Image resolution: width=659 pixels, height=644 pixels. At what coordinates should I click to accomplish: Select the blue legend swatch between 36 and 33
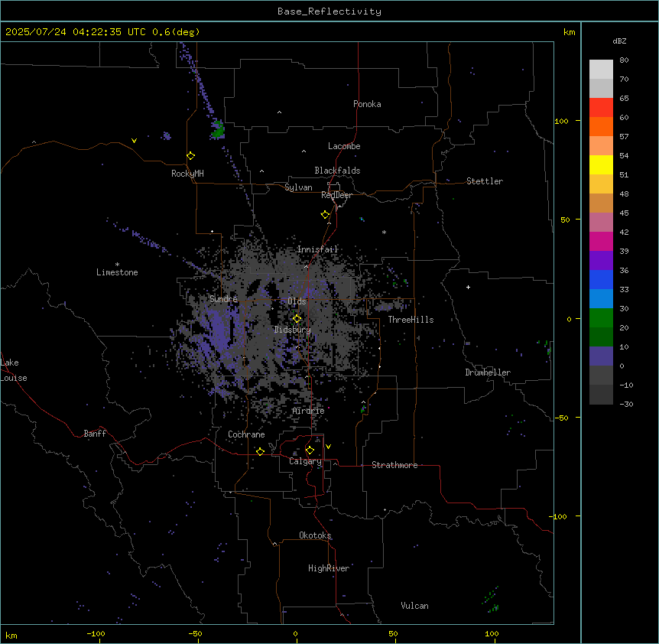pos(601,279)
